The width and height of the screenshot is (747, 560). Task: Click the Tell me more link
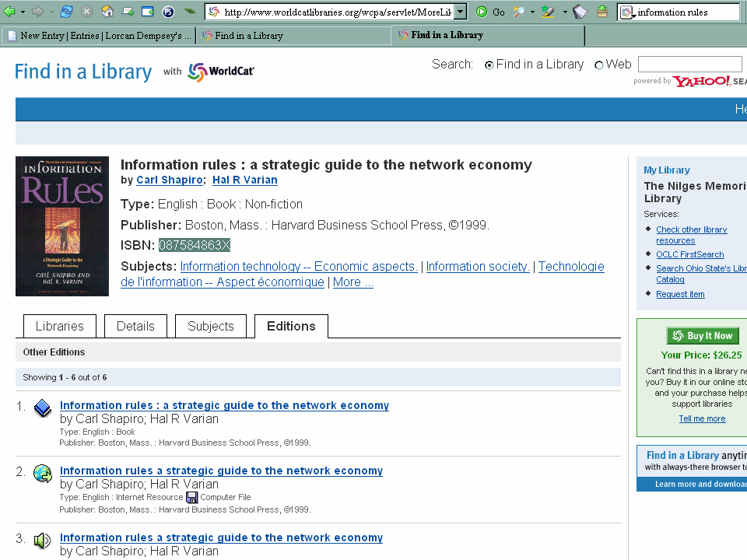point(702,418)
